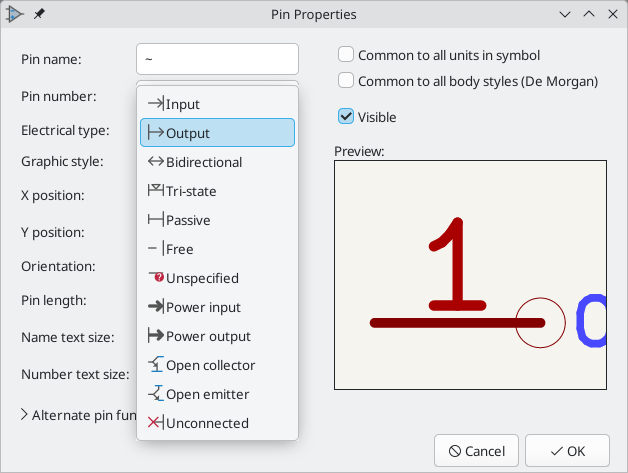Click the pin icon in title bar
628x473 pixels.
(39, 15)
